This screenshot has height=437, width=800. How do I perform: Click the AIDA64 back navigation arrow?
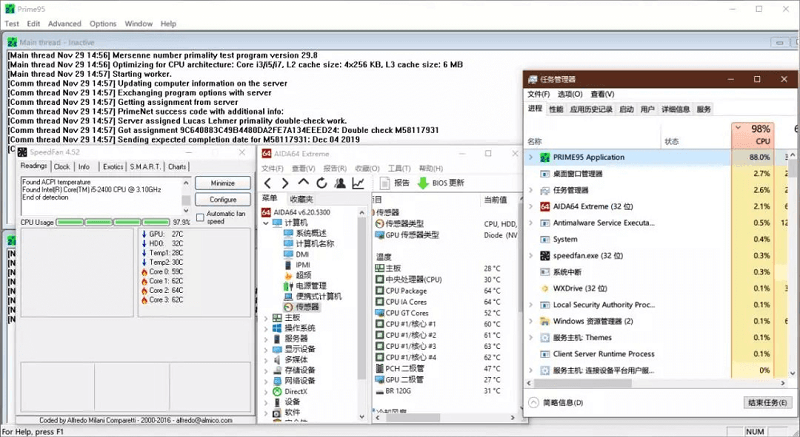tap(268, 183)
